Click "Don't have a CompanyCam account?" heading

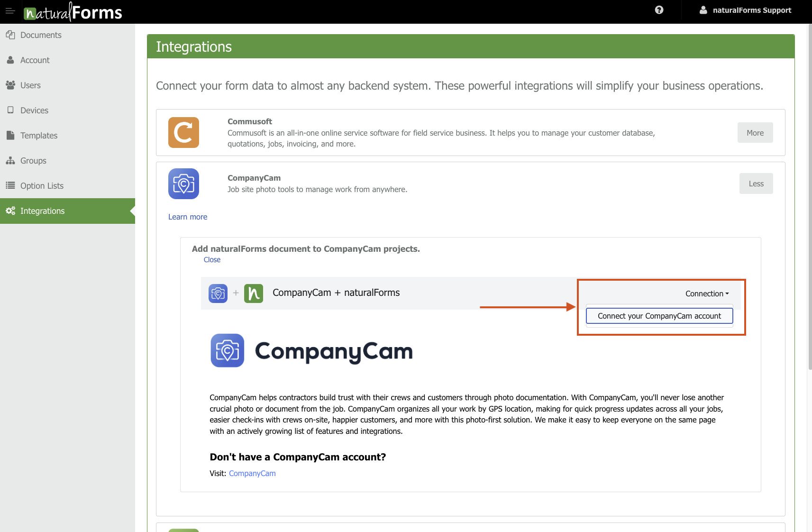(298, 457)
